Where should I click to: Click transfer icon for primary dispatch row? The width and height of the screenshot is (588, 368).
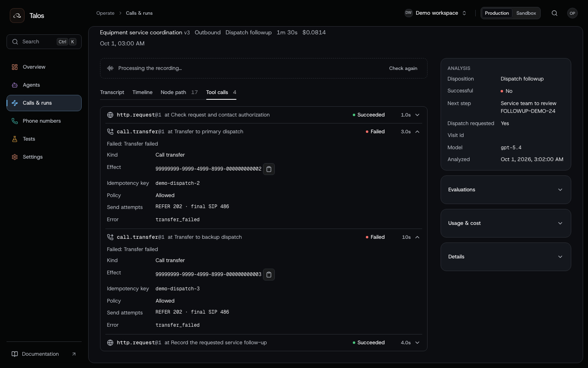[x=110, y=132]
